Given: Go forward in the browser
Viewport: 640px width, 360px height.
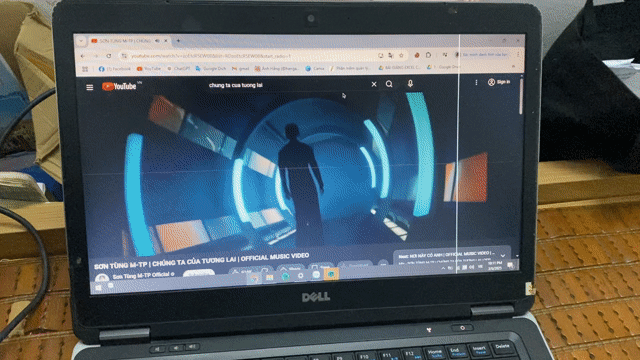Looking at the screenshot, I should [96, 56].
